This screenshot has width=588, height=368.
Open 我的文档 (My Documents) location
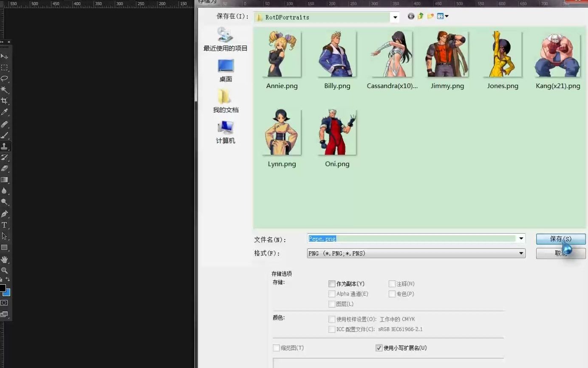click(x=225, y=101)
